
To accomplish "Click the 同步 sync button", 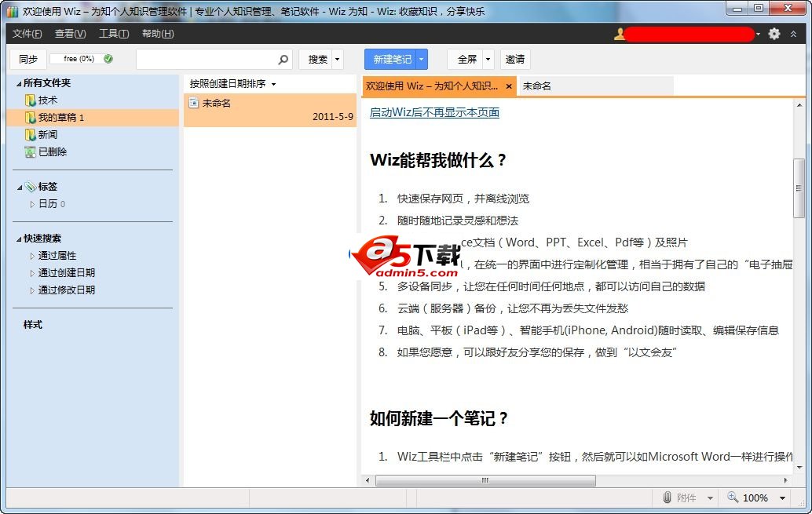I will click(x=28, y=60).
